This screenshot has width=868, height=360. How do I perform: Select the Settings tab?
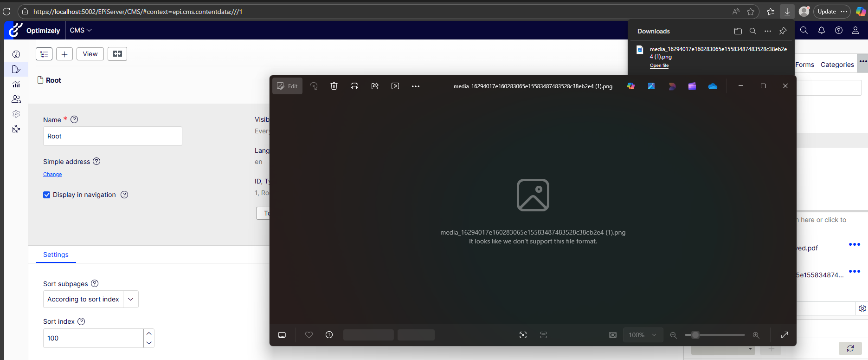(x=56, y=255)
